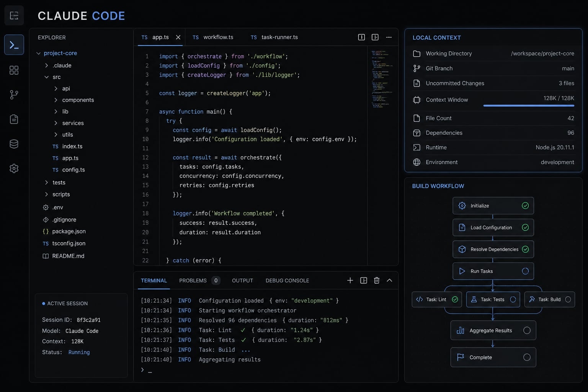
Task: Add a new terminal with the plus icon
Action: point(350,280)
